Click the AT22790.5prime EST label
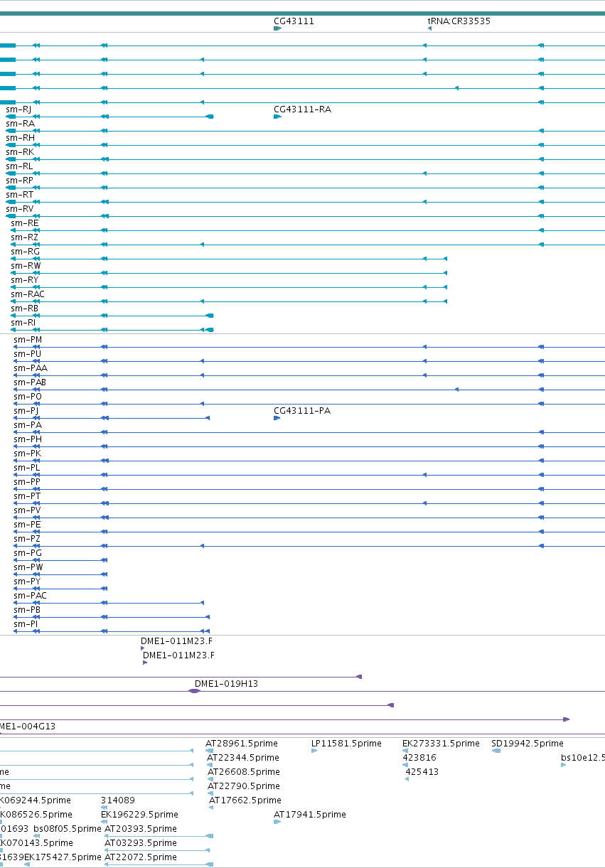Image resolution: width=605 pixels, height=868 pixels. pos(244,786)
